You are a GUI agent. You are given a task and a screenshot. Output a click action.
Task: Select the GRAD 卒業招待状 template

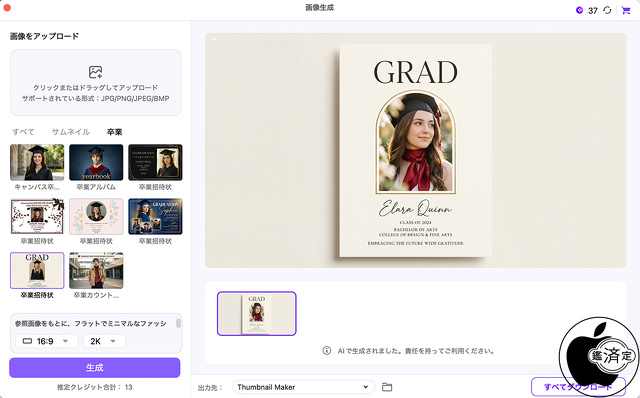[x=37, y=270]
